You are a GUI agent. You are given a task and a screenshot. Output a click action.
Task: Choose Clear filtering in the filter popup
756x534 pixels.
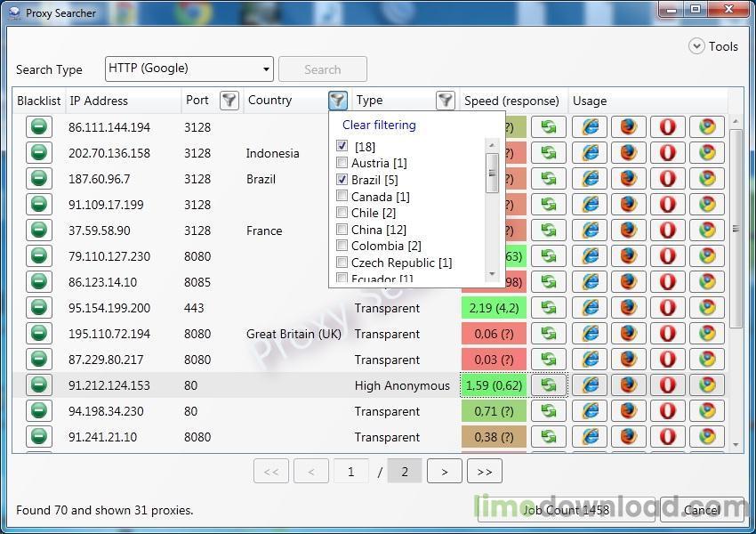pyautogui.click(x=379, y=125)
